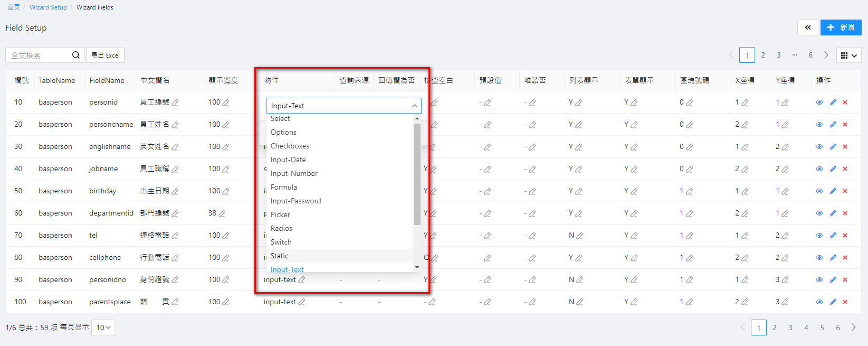Open the page size 10 dropdown
868x346 pixels.
103,328
